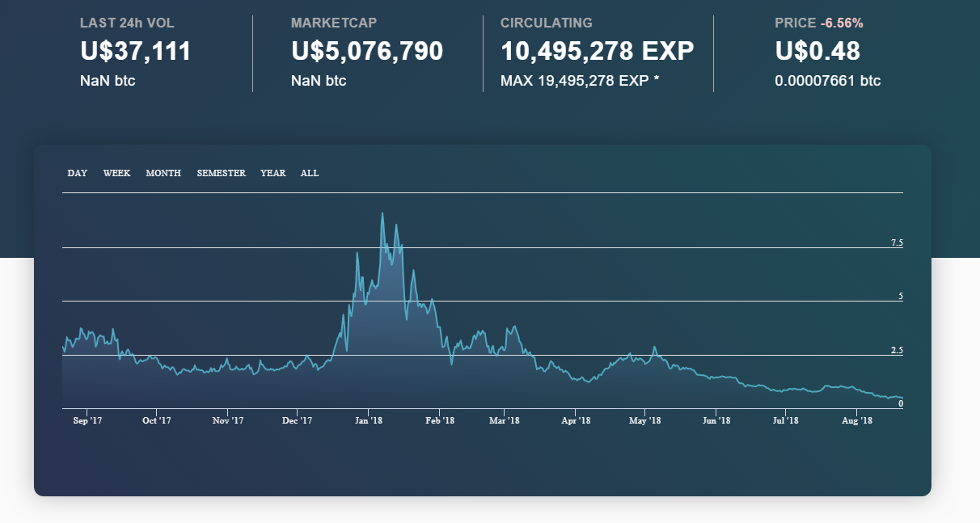Set chart range to YEAR
980x523 pixels.
272,173
